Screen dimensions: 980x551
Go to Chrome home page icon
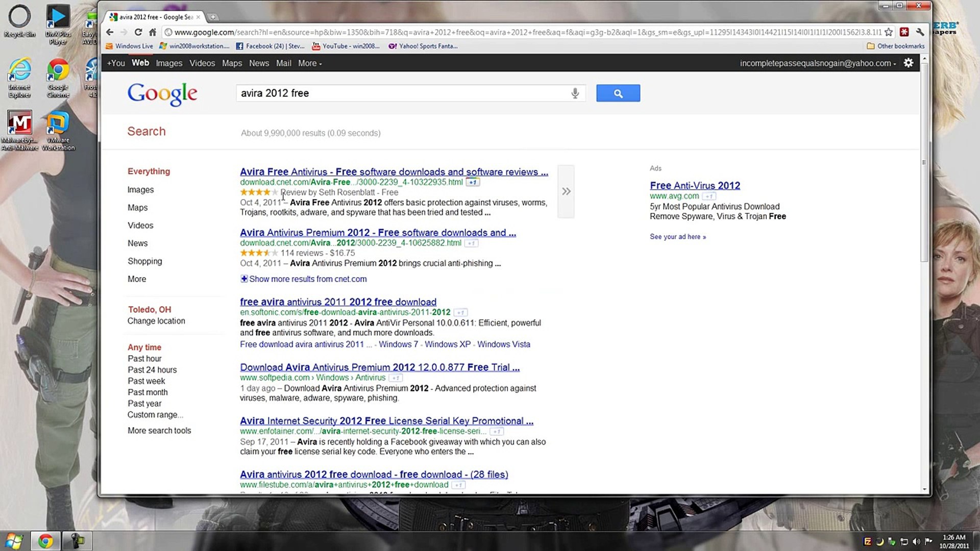(152, 32)
